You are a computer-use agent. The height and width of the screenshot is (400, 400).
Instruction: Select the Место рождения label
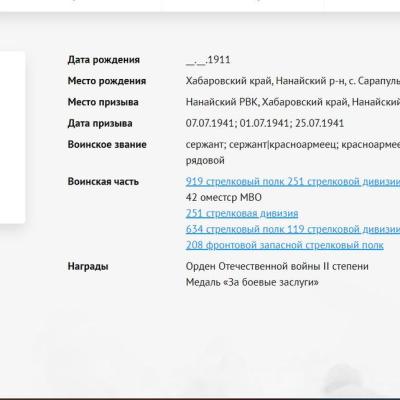pyautogui.click(x=107, y=81)
